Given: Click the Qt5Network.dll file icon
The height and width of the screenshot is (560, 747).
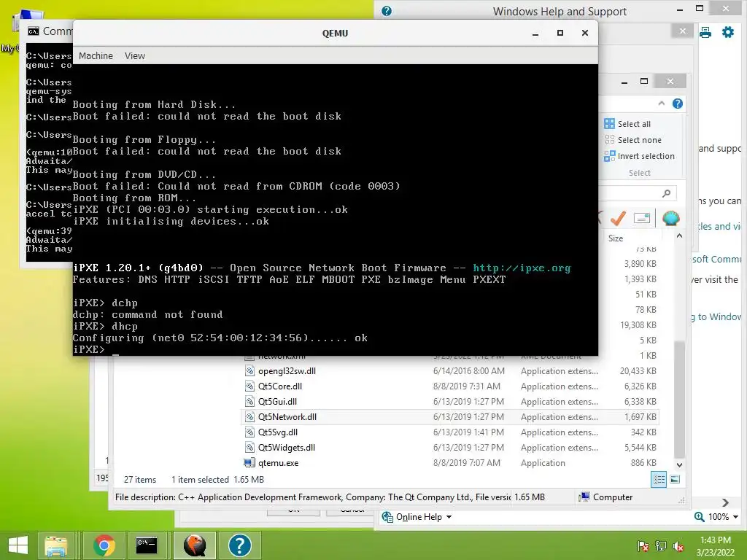Looking at the screenshot, I should 249,416.
